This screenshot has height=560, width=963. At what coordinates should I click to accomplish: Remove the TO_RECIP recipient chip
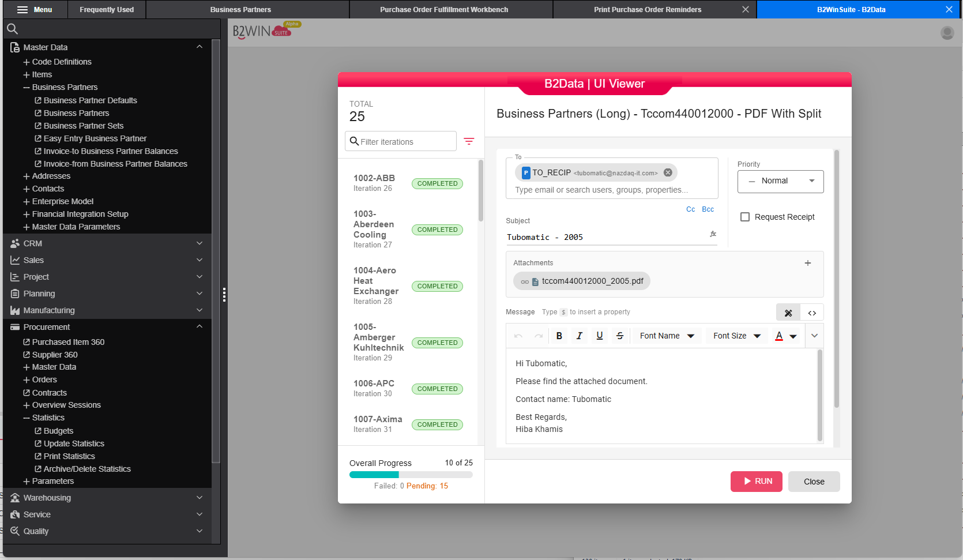(x=668, y=172)
